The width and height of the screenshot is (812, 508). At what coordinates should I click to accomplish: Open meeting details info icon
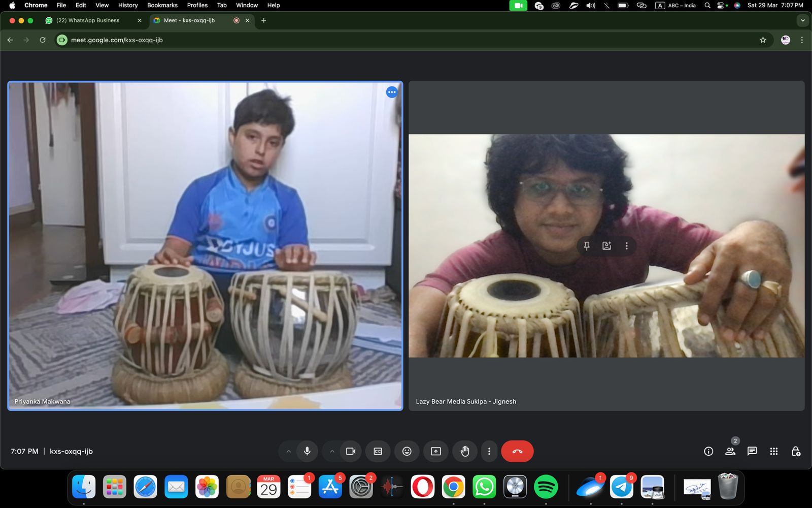tap(708, 451)
